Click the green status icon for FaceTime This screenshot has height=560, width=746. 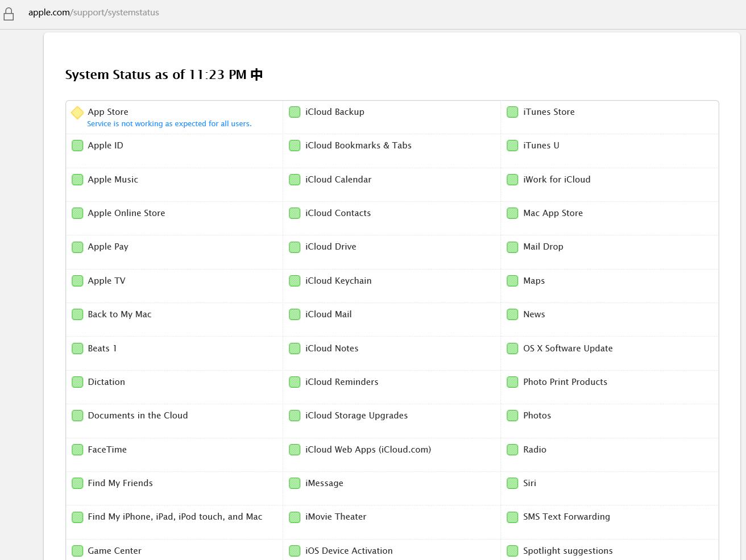(x=77, y=450)
